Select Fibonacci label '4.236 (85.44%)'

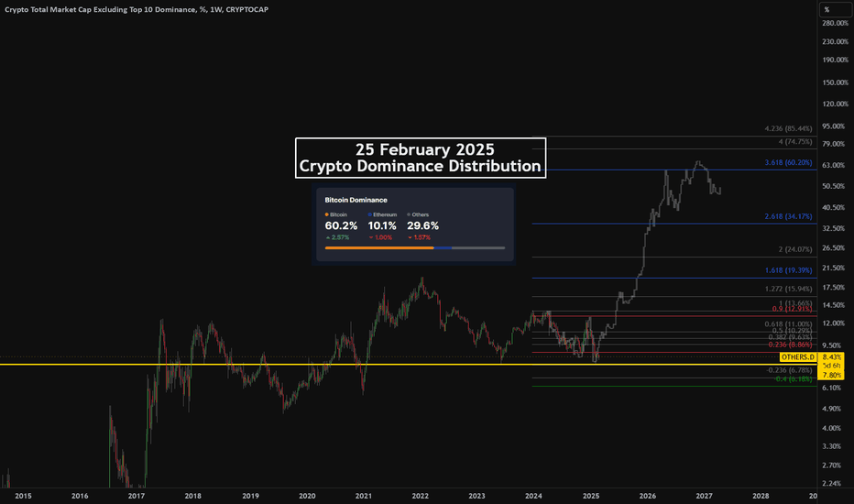(x=788, y=128)
